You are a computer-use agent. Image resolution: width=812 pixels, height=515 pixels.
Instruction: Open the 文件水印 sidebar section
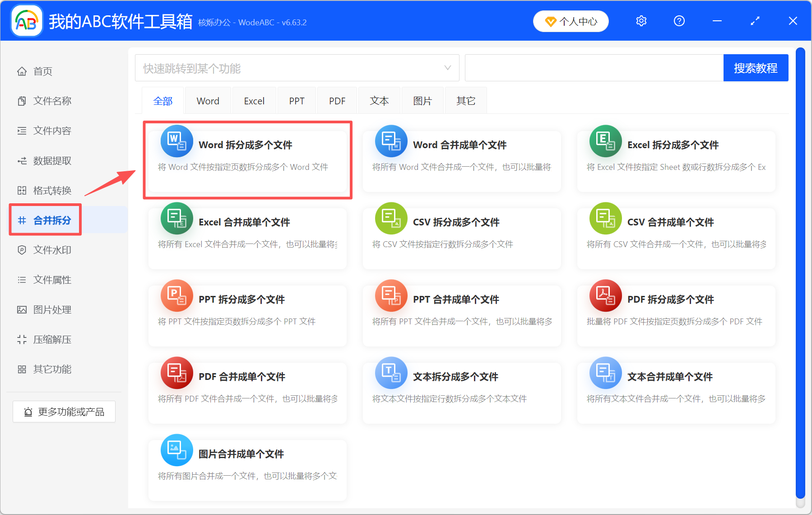coord(52,249)
